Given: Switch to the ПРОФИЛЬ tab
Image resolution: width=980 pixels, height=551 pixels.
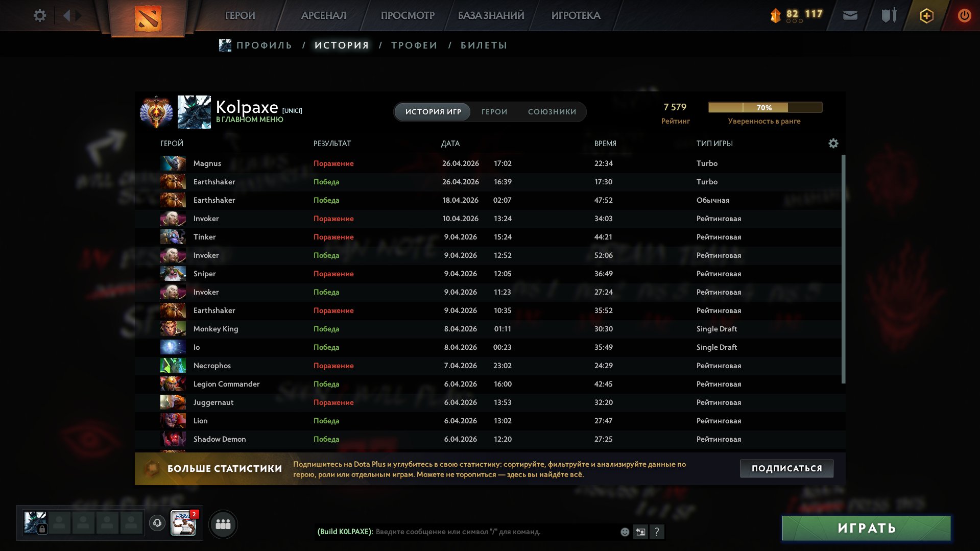Looking at the screenshot, I should pyautogui.click(x=264, y=45).
